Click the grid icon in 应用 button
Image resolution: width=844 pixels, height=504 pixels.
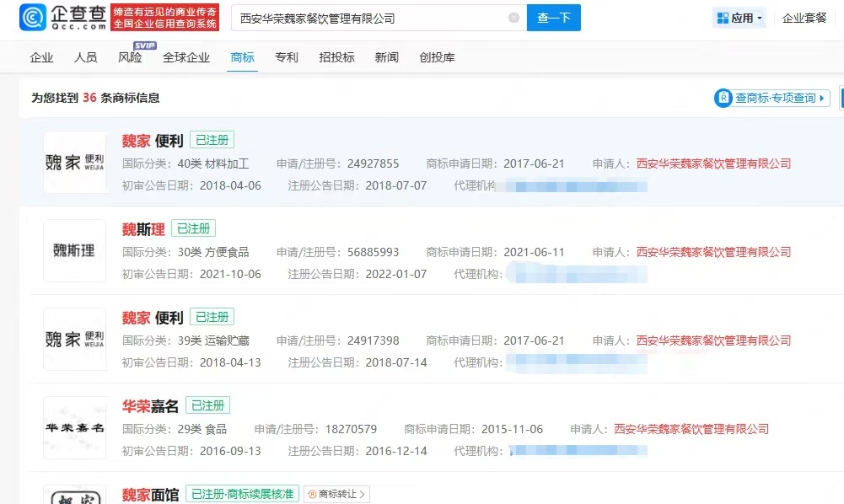723,19
